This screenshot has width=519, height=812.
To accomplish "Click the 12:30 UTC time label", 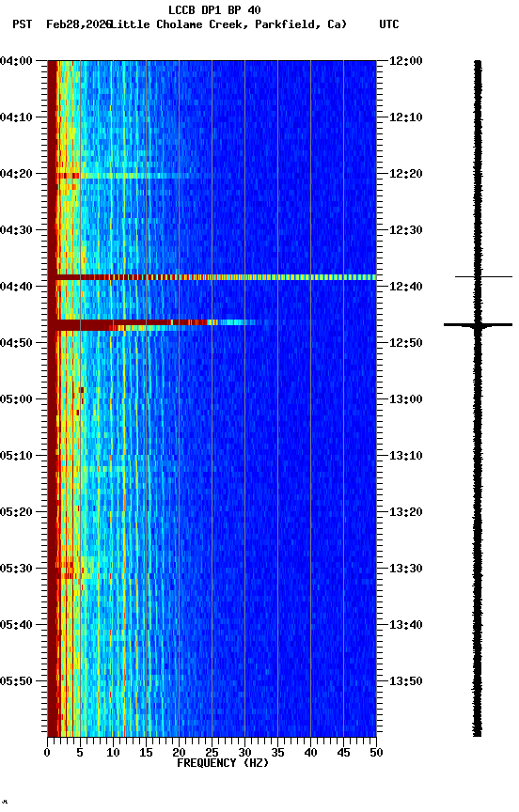I will click(406, 230).
